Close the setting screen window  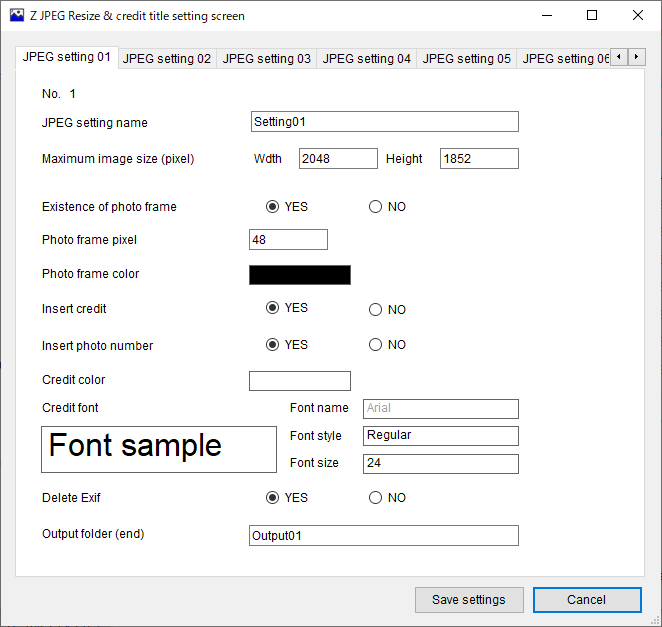click(638, 16)
